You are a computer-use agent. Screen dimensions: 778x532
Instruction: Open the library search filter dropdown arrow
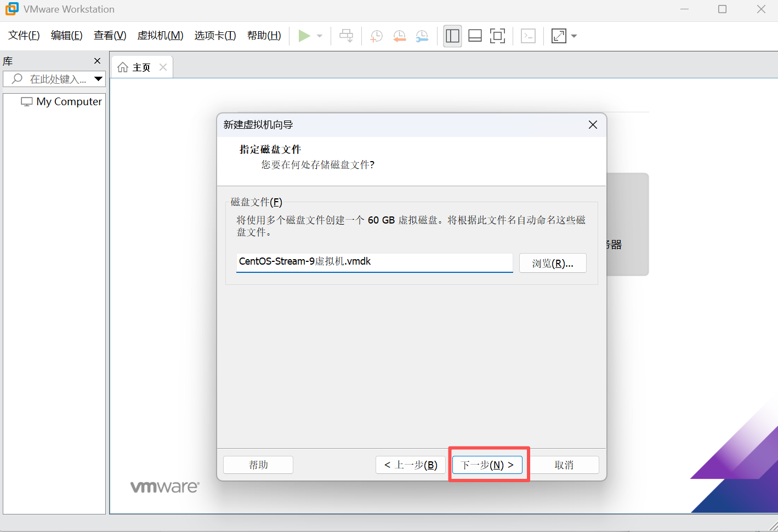pyautogui.click(x=98, y=79)
